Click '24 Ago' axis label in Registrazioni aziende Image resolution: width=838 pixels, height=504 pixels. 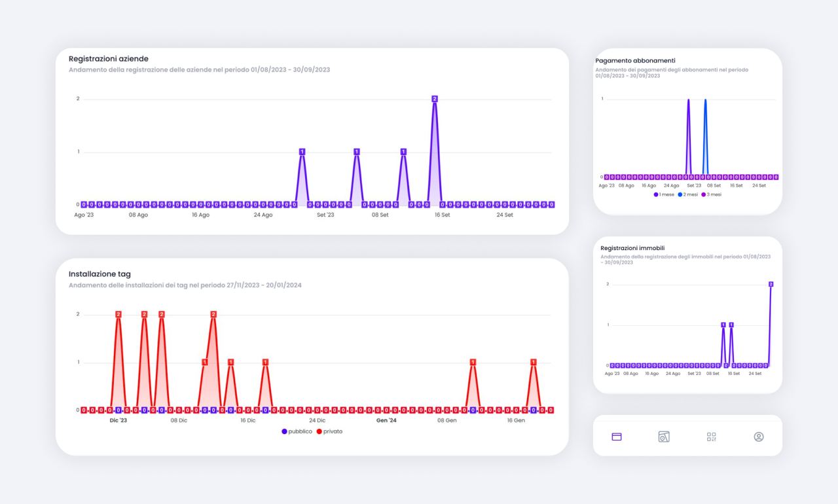click(x=263, y=215)
